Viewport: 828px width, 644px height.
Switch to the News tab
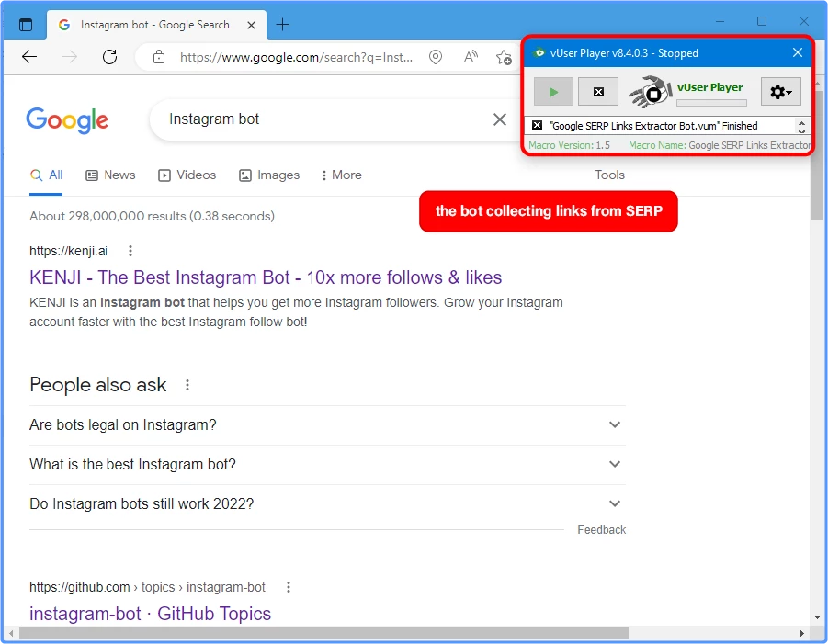point(110,175)
